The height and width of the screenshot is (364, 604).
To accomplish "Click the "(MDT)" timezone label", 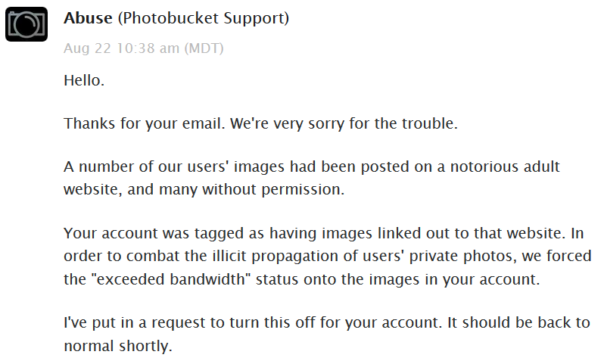I will tap(204, 48).
